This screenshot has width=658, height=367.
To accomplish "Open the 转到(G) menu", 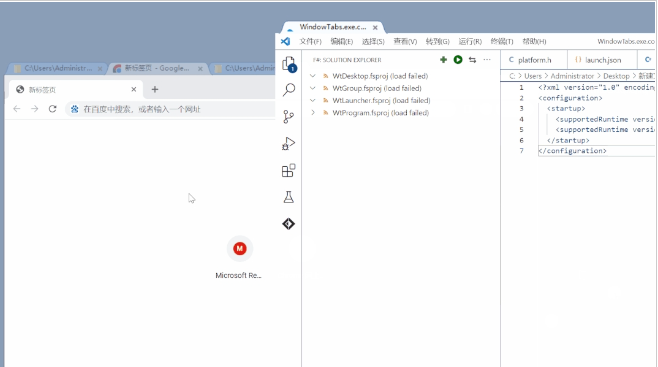I will 437,41.
